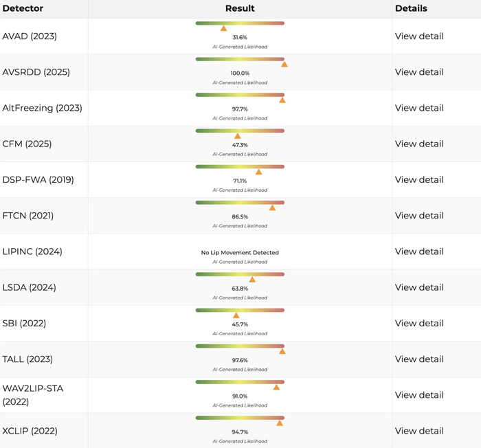481x448 pixels.
Task: Click the Result column header
Action: (x=240, y=8)
